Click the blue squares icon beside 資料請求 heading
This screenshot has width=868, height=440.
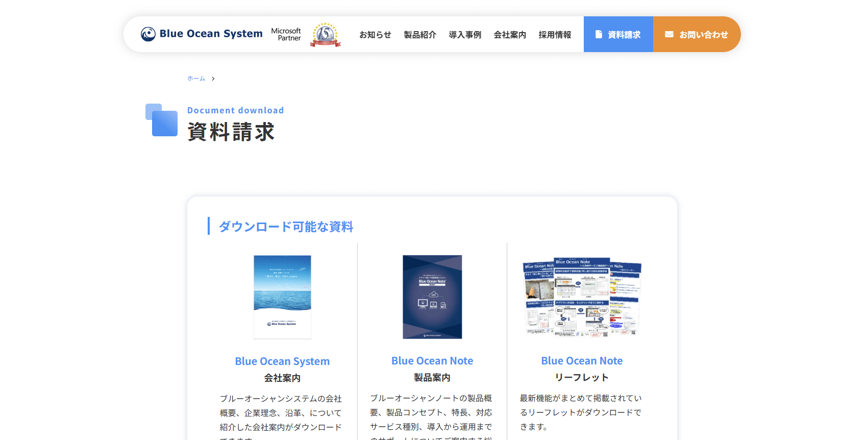(x=161, y=120)
